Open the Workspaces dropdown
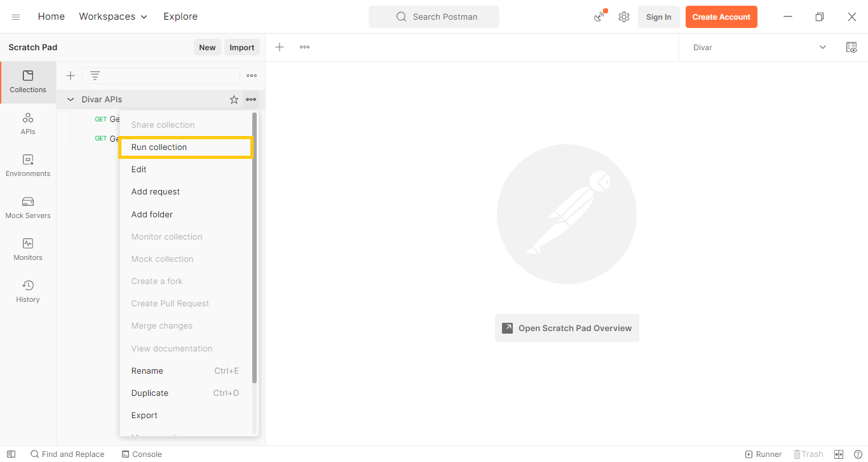This screenshot has height=462, width=868. [x=113, y=17]
